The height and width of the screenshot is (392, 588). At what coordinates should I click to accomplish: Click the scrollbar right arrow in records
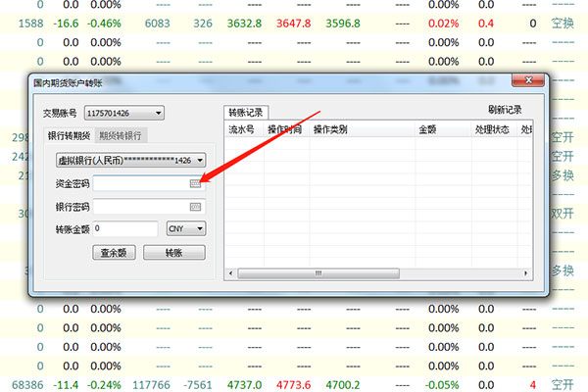point(525,273)
